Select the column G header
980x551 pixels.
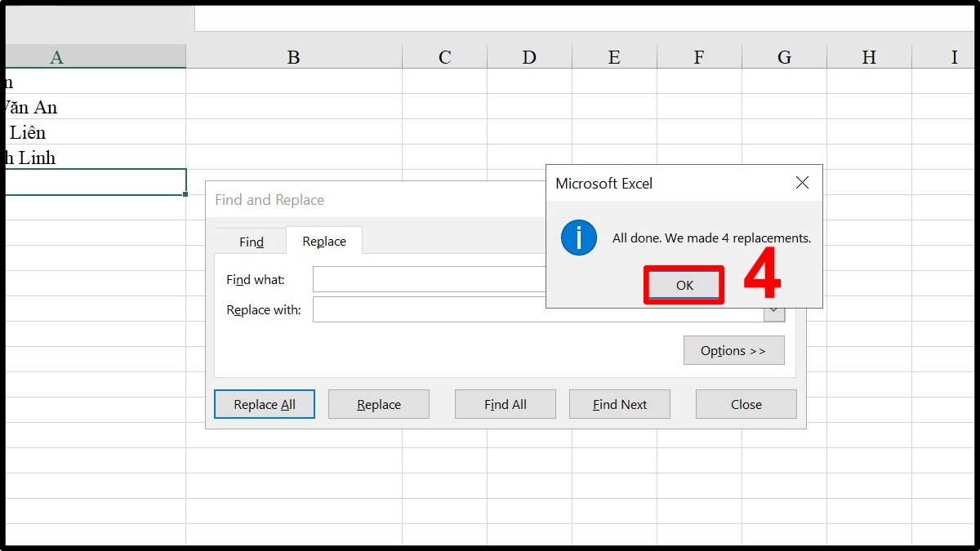[784, 57]
